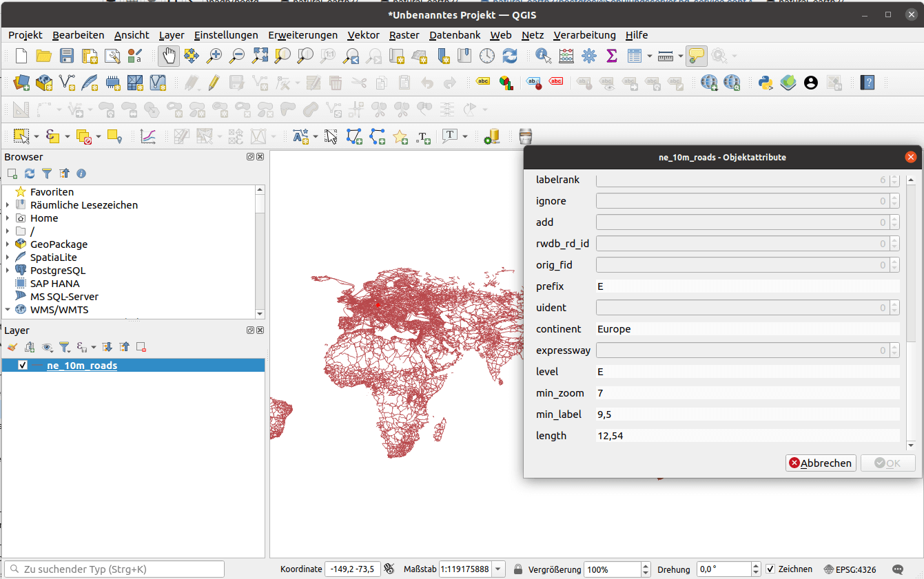Open layer styling paintbrush in Layer panel
924x579 pixels.
12,347
